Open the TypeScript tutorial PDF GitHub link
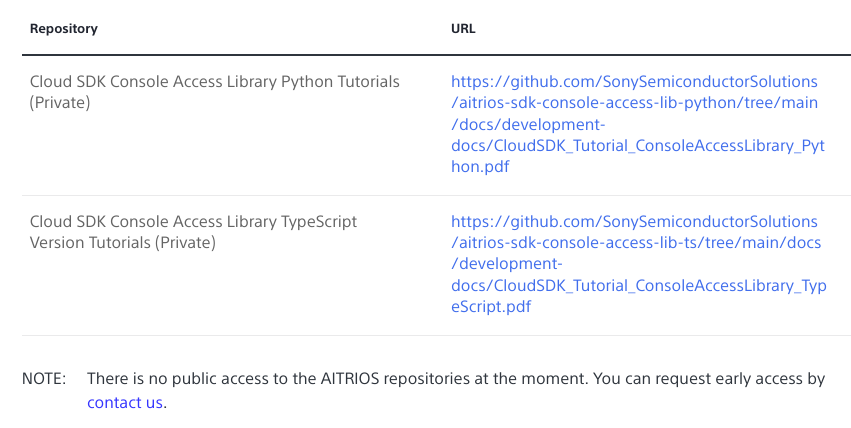This screenshot has width=851, height=428. click(x=638, y=264)
